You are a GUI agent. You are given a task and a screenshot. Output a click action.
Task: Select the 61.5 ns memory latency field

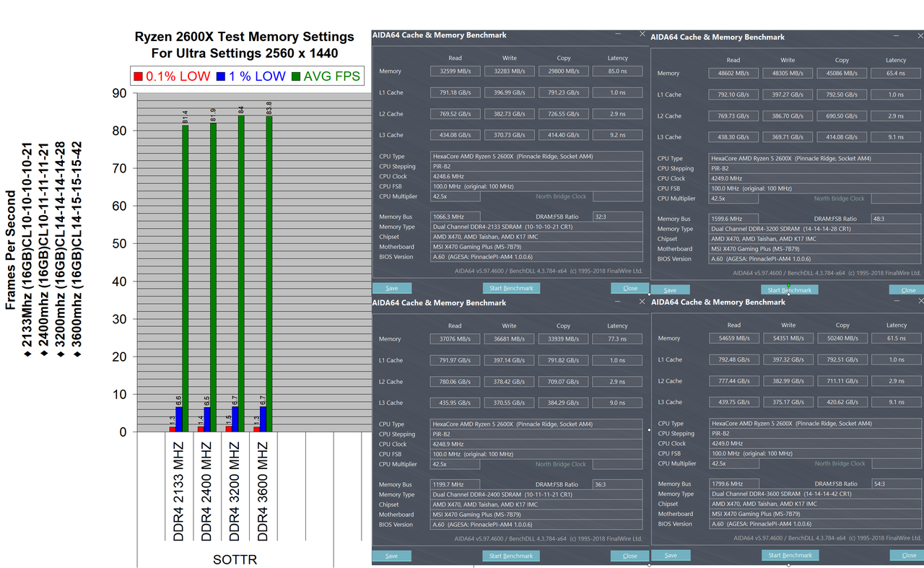896,338
